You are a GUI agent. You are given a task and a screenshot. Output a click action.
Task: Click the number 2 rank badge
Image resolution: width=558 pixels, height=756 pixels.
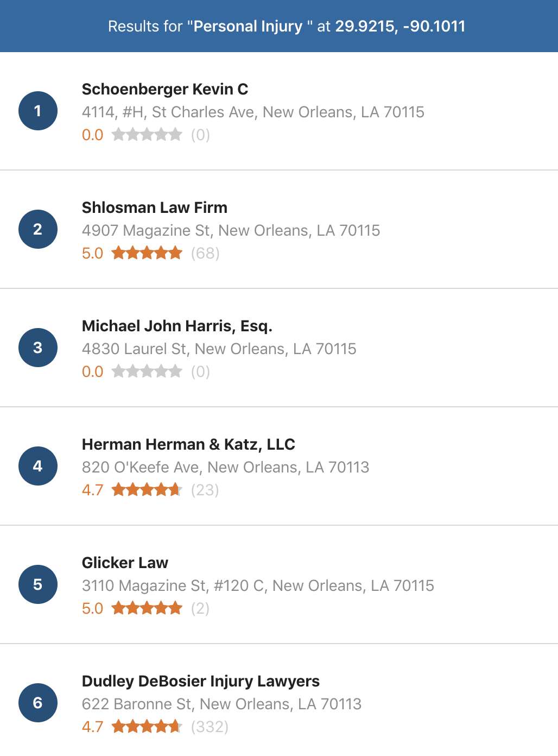(x=38, y=229)
